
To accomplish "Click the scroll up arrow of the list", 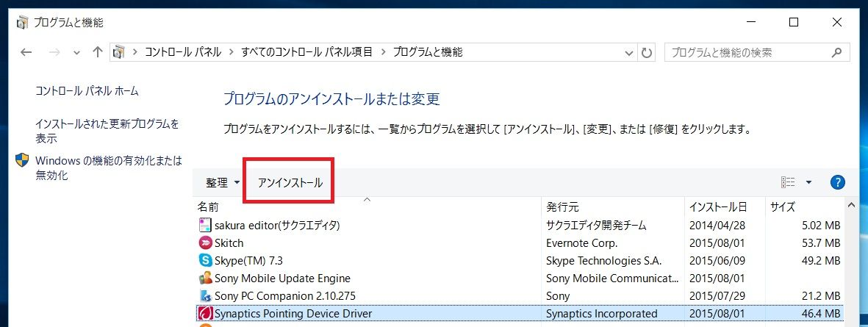I will coord(852,206).
